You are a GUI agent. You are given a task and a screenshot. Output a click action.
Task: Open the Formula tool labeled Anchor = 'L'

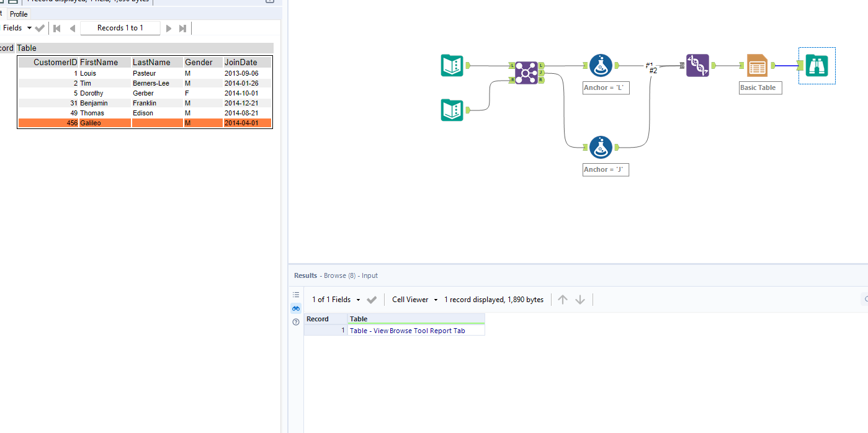tap(601, 65)
